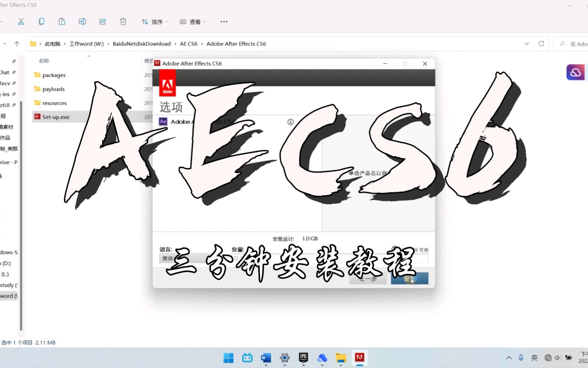Click the Explorer sidebar vertical scrollbar

[21, 215]
